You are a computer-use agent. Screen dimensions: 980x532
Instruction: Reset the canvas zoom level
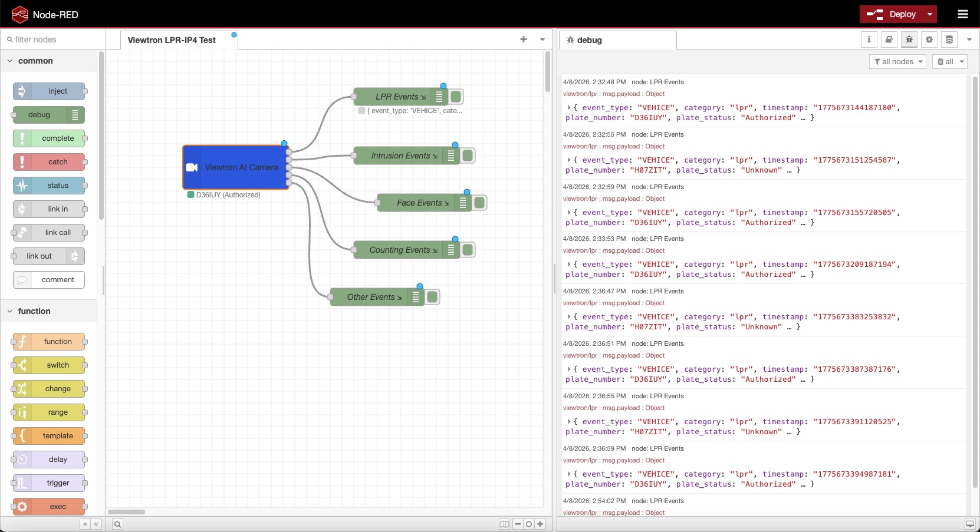tap(530, 524)
